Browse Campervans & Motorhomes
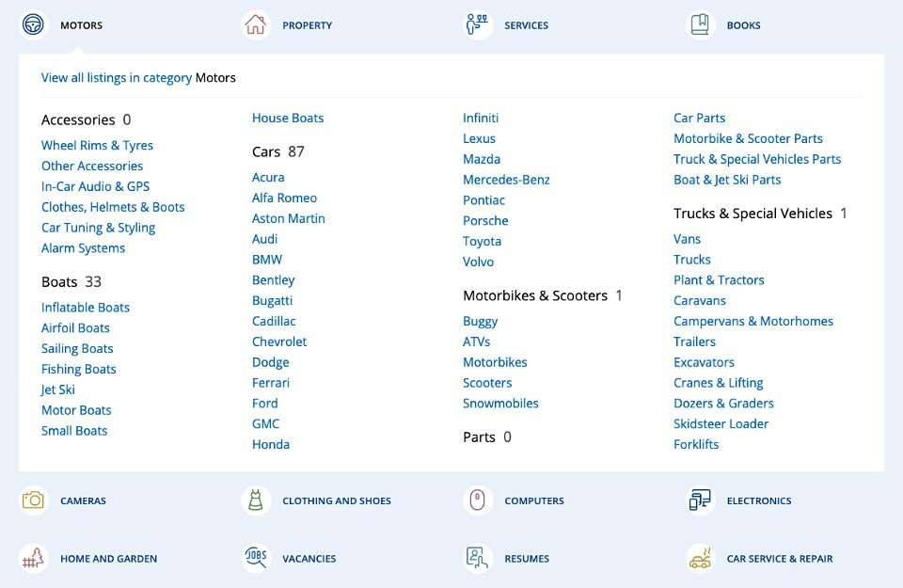Viewport: 903px width, 588px height. tap(753, 322)
